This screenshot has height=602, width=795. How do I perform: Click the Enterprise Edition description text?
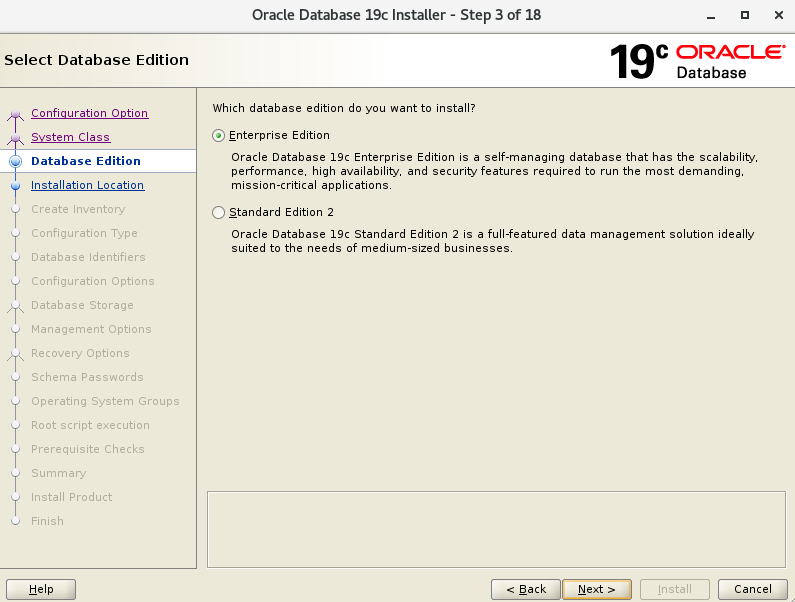coord(494,171)
